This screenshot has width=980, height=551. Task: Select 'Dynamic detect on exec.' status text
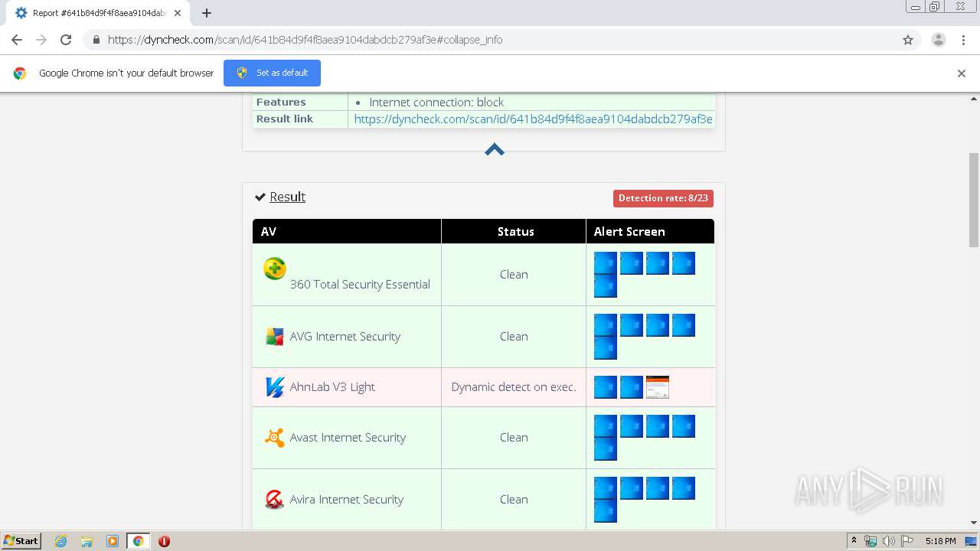tap(514, 387)
